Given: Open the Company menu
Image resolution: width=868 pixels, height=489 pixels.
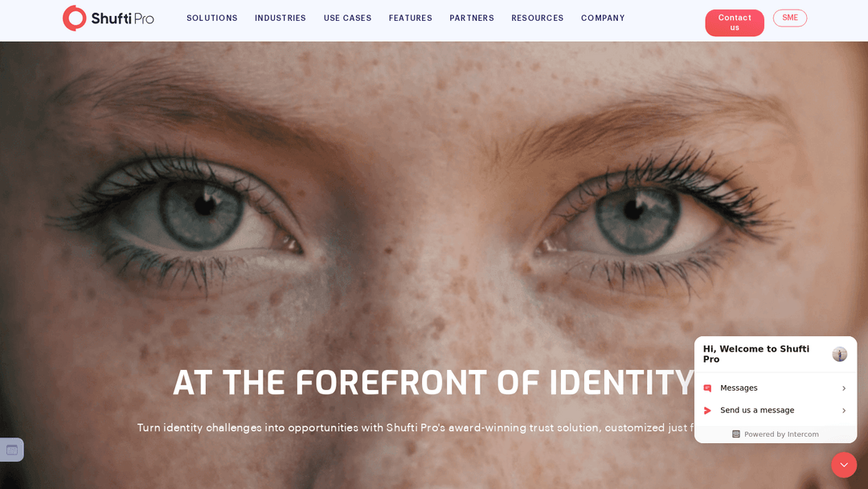Looking at the screenshot, I should (603, 18).
